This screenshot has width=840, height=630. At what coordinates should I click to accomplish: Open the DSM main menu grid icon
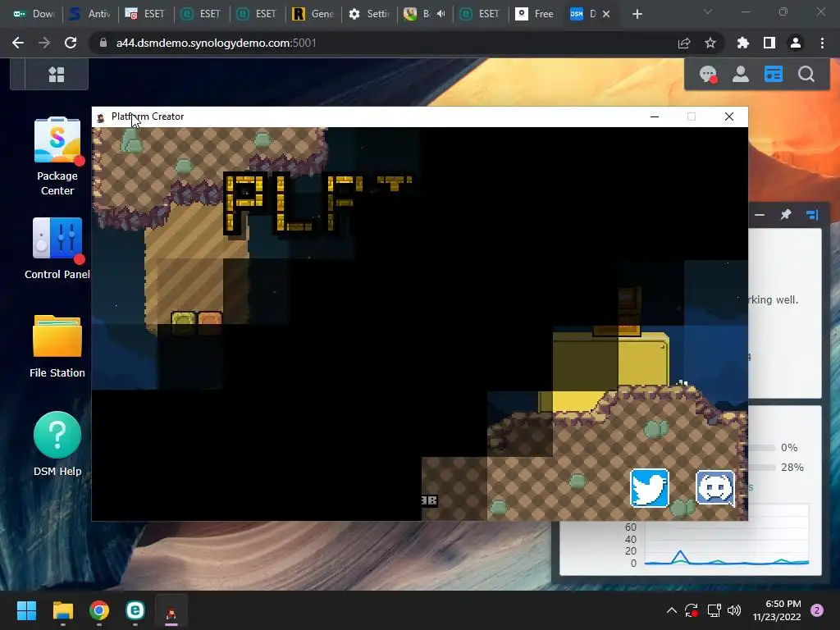coord(57,75)
